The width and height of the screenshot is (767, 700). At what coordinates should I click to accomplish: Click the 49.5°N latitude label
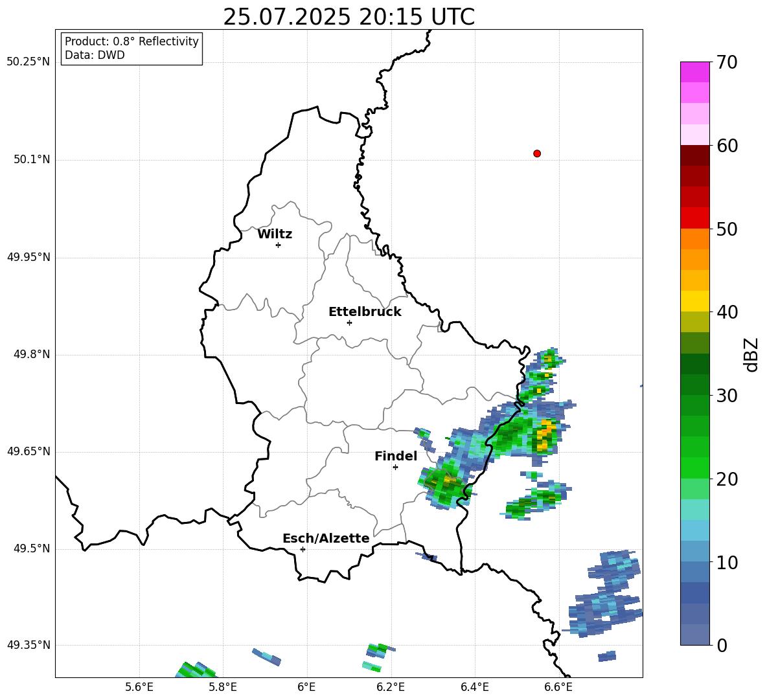tap(32, 549)
